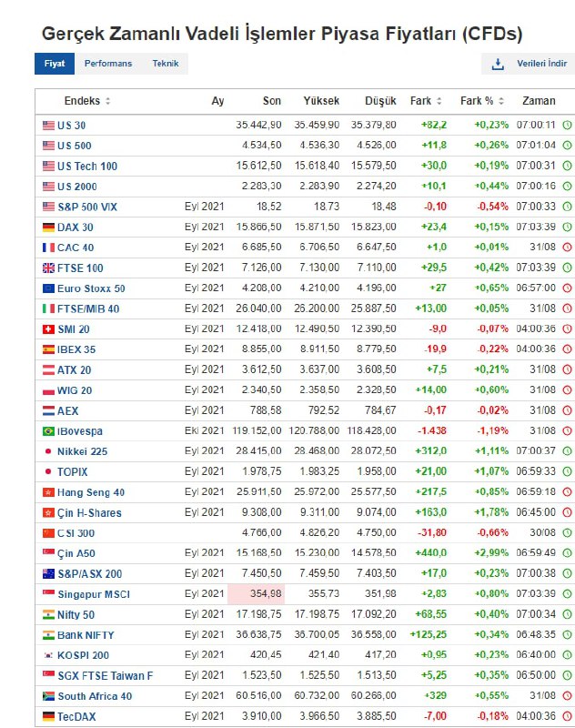
Task: Download data with Verileri İndir
Action: 529,64
